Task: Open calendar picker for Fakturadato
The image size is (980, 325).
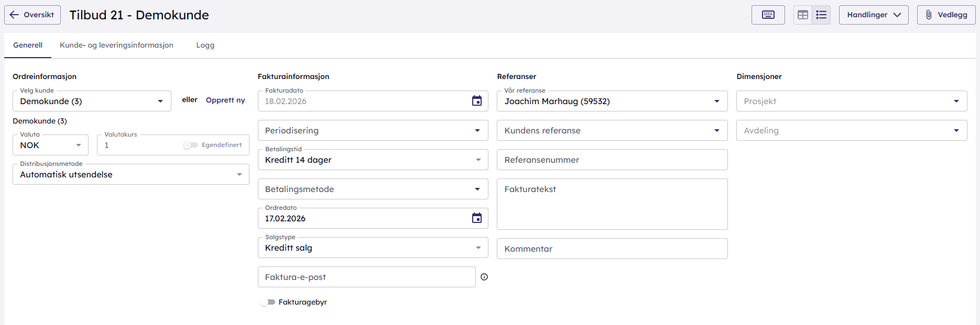Action: 476,101
